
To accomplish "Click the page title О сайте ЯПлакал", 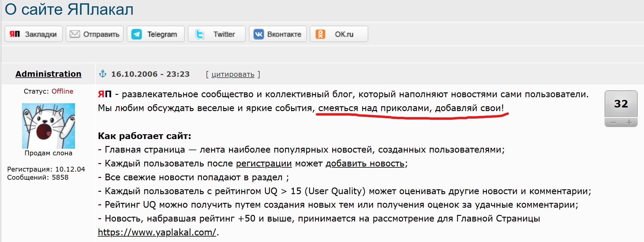I will tap(69, 9).
